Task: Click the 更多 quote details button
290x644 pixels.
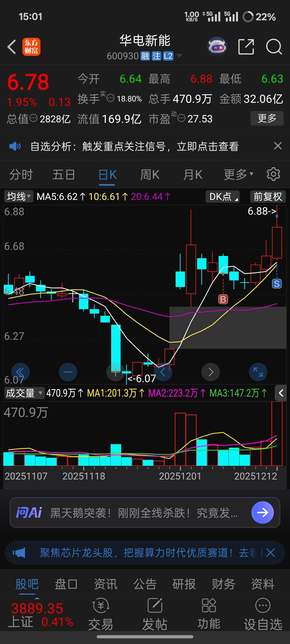Action: pyautogui.click(x=267, y=118)
